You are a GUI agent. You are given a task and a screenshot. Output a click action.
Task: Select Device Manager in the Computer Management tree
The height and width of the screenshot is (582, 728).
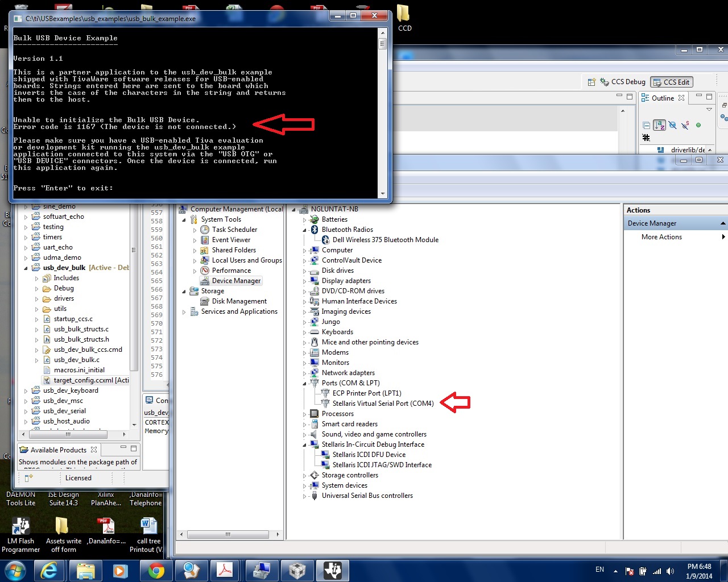click(x=236, y=281)
